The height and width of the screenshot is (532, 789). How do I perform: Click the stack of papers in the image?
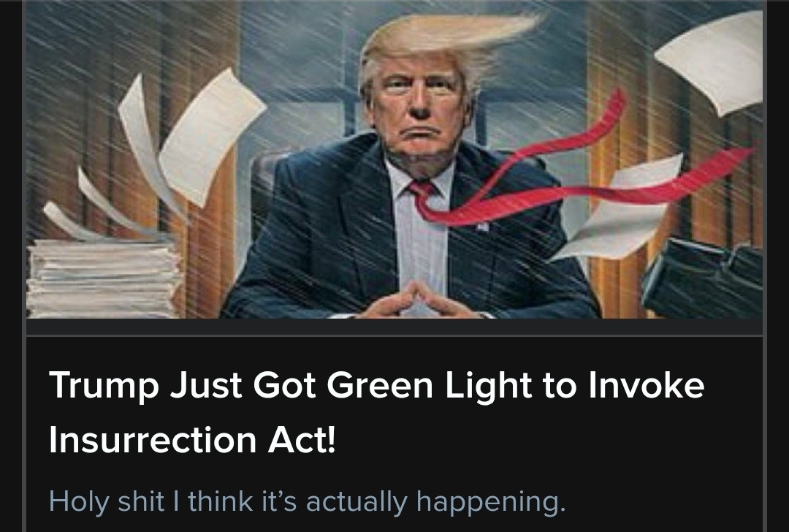tap(103, 278)
